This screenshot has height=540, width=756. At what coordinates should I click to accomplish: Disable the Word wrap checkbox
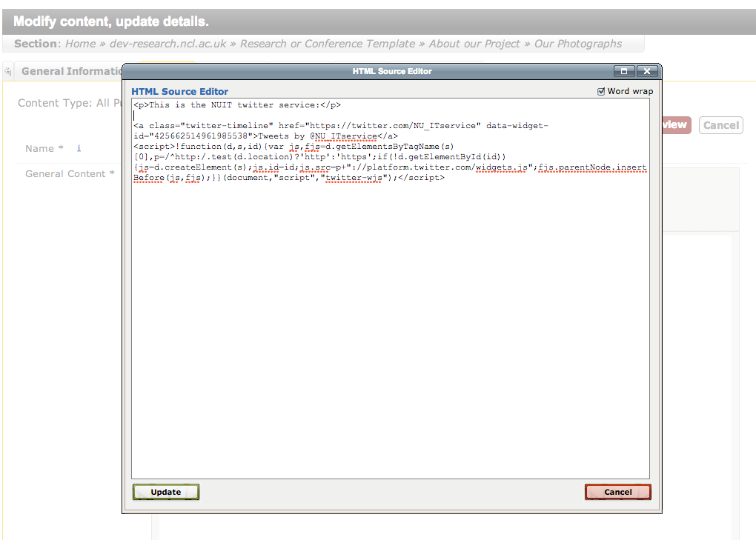coord(601,92)
